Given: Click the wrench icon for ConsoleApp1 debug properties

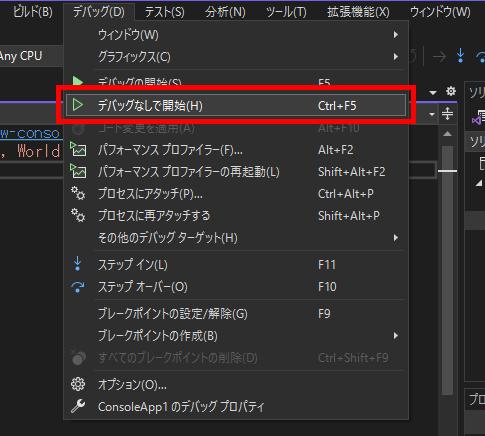Looking at the screenshot, I should tap(78, 406).
